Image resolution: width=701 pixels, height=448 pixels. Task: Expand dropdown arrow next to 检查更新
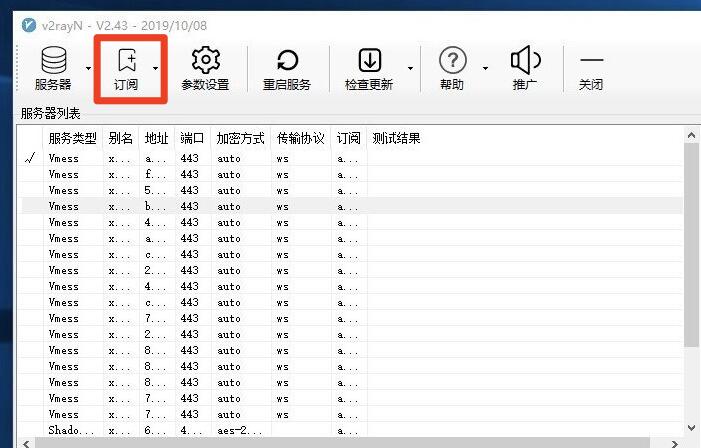pyautogui.click(x=410, y=68)
